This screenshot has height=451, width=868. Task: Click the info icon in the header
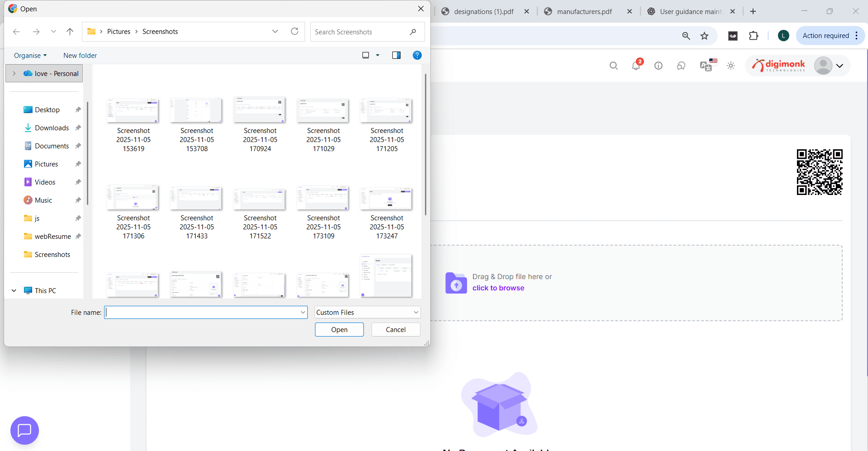coord(658,66)
